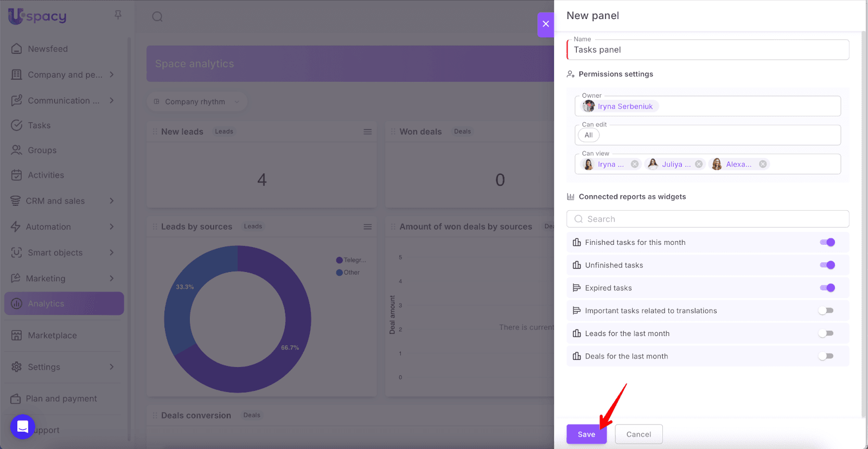Save the new panel
This screenshot has width=868, height=449.
point(586,434)
